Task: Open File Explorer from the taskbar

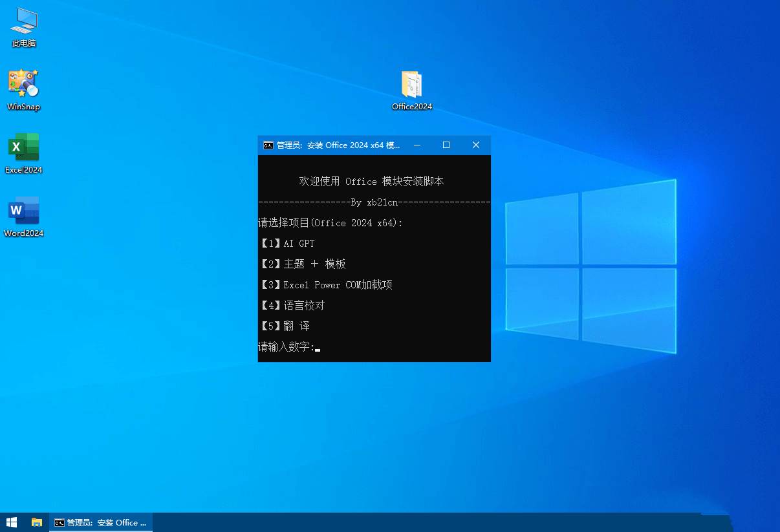Action: 37,522
